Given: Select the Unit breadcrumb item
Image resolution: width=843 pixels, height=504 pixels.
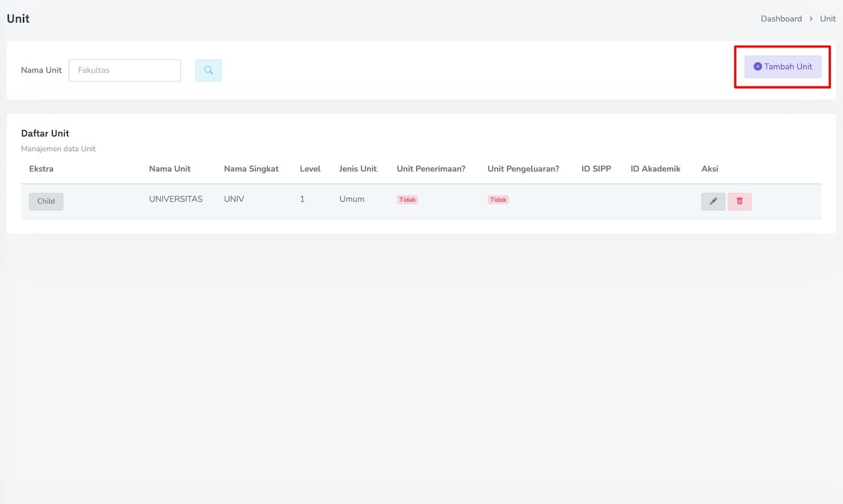Looking at the screenshot, I should tap(827, 18).
